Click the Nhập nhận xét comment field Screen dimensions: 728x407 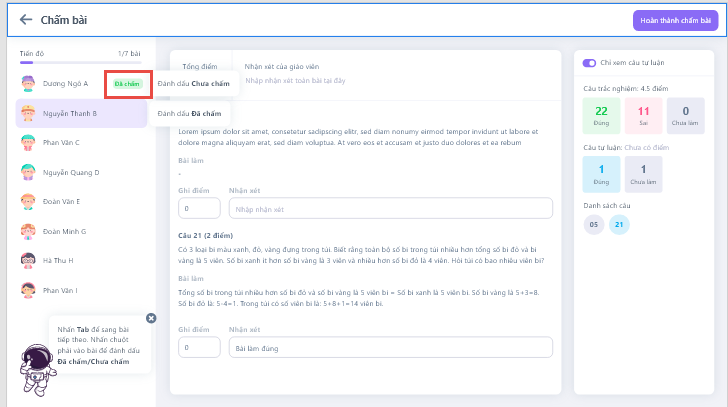390,208
